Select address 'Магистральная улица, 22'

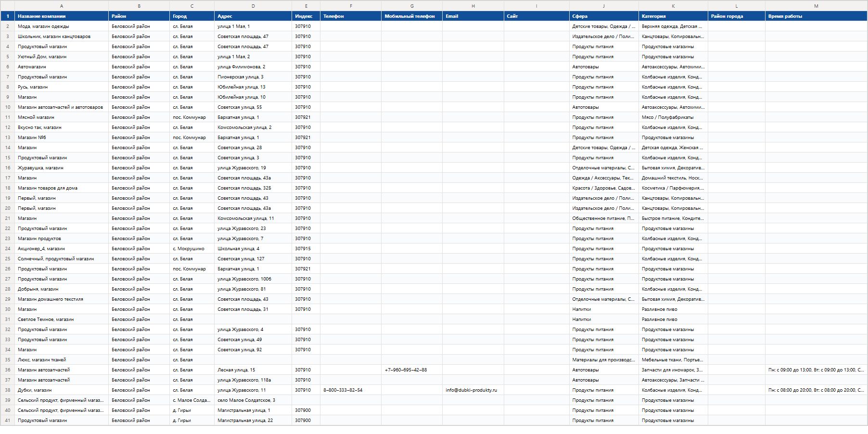tap(253, 421)
